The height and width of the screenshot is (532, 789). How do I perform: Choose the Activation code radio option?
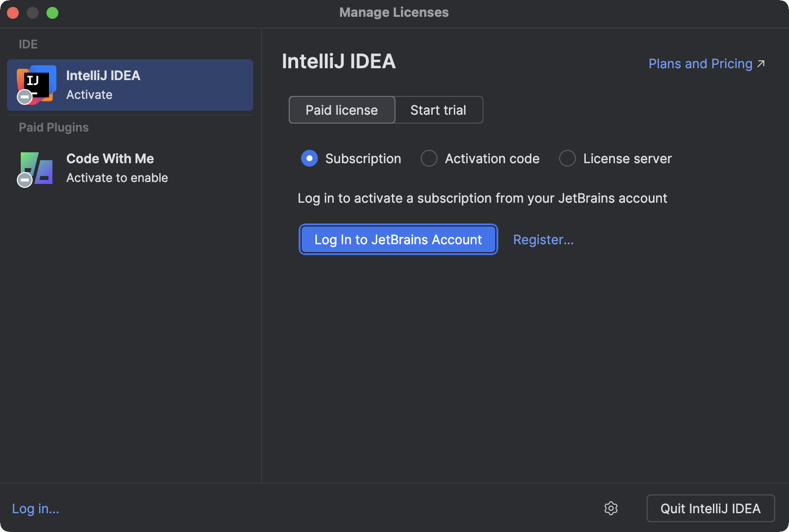(429, 159)
